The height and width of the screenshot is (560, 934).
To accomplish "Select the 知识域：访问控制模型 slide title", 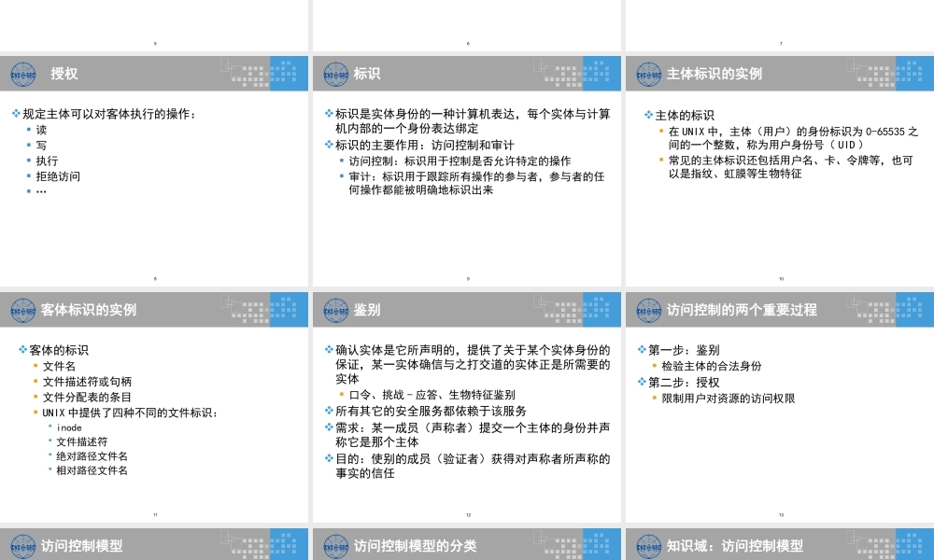I will click(x=734, y=546).
